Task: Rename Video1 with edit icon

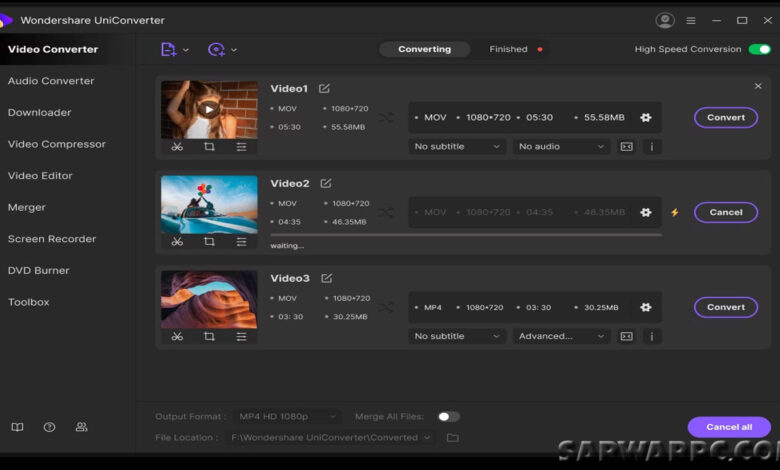Action: 324,88
